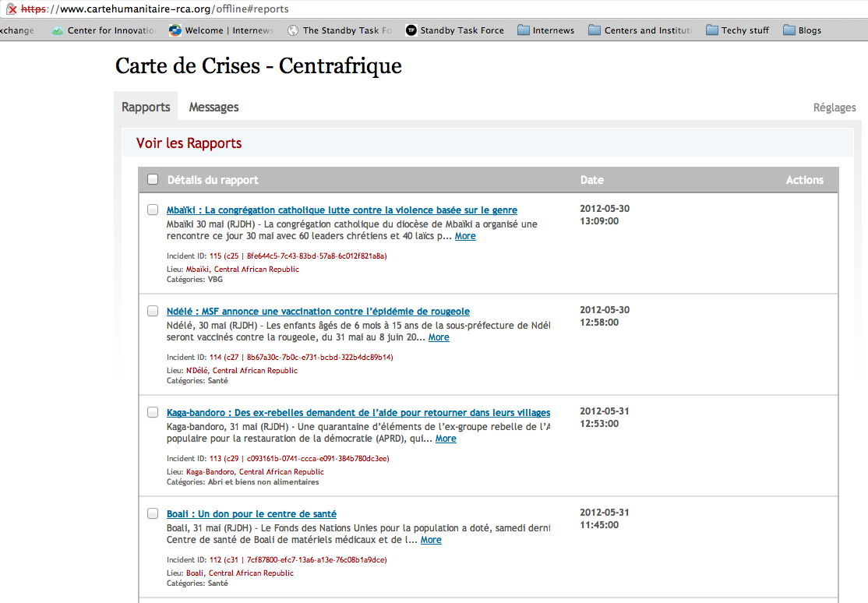Open Center for Innovation bookmark icon
This screenshot has width=868, height=603.
tap(58, 30)
